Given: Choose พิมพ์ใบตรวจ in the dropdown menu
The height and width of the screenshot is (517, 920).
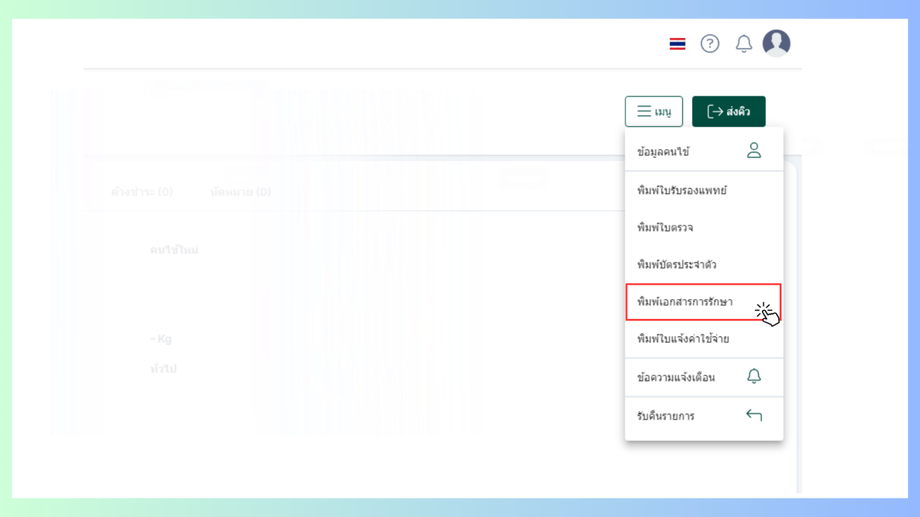Looking at the screenshot, I should [665, 227].
